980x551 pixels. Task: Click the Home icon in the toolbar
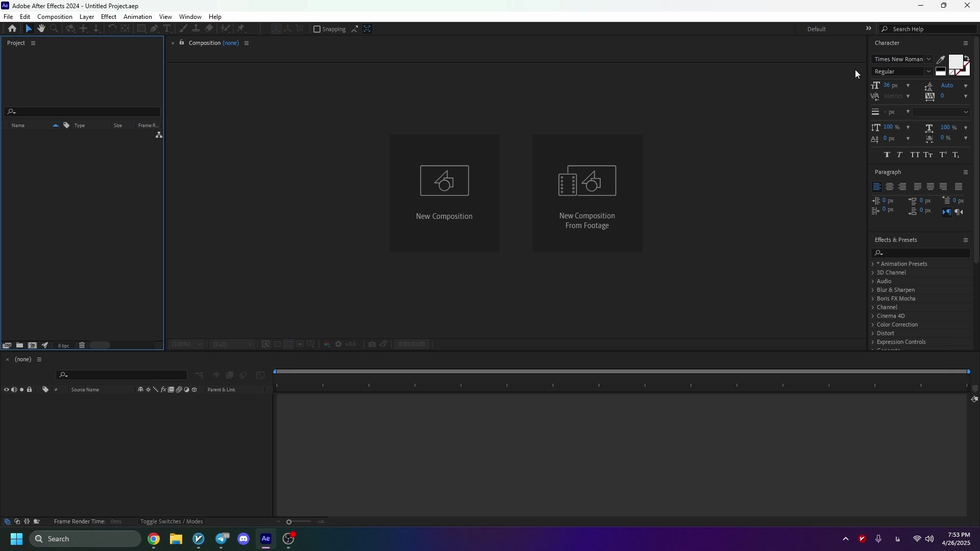pyautogui.click(x=12, y=29)
